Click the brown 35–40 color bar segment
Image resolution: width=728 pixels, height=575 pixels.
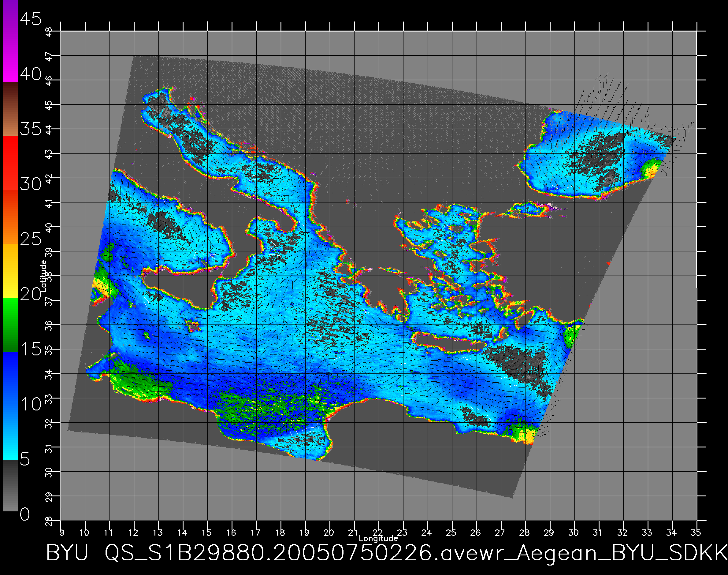coord(11,109)
